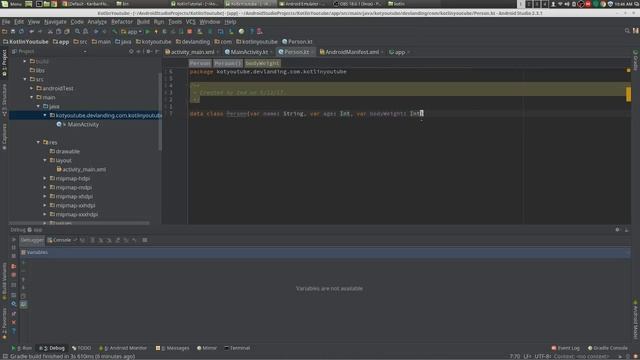Toggle the Gradle side tool window button
The height and width of the screenshot is (360, 640).
click(x=636, y=60)
